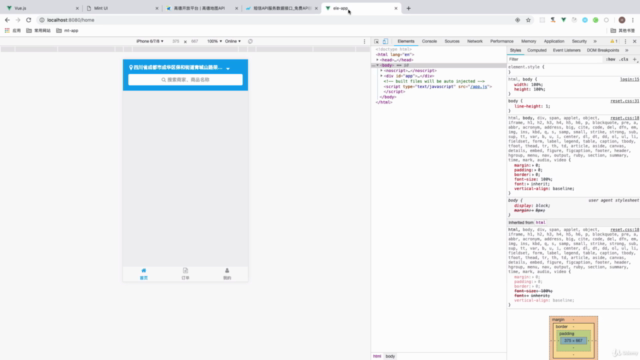Viewport: 640px width, 360px height.
Task: Bookmark this page with the star
Action: pyautogui.click(x=528, y=20)
